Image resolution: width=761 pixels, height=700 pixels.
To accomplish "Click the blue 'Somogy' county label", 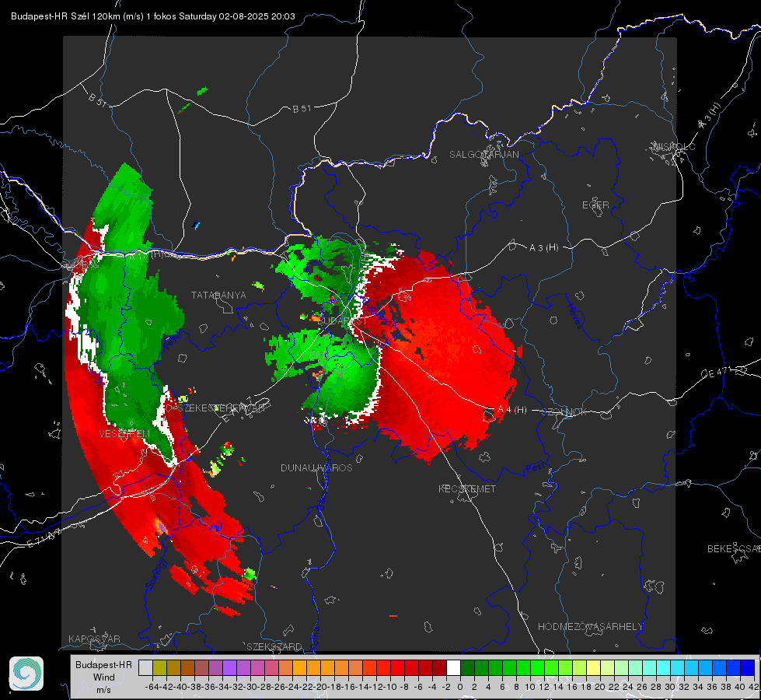I will [x=156, y=574].
